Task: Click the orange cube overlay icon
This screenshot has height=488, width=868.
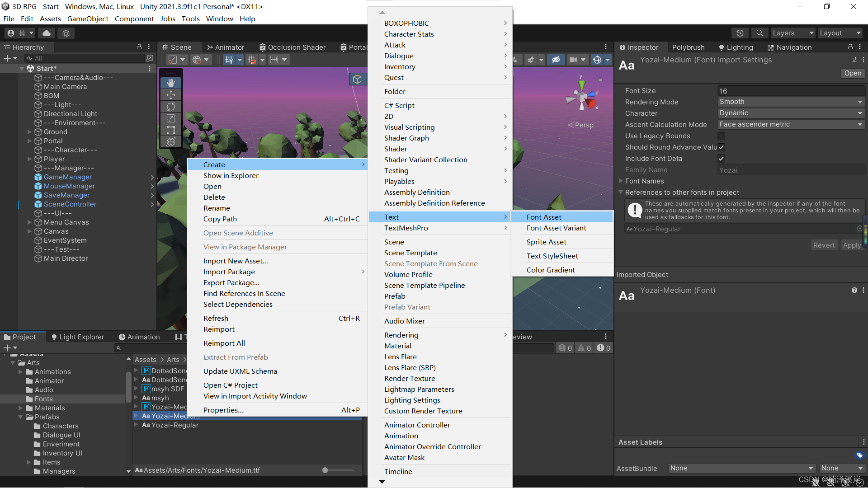Action: point(357,80)
